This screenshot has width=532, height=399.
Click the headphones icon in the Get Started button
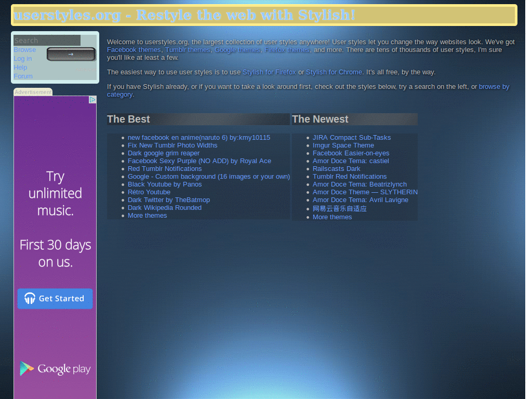click(30, 298)
